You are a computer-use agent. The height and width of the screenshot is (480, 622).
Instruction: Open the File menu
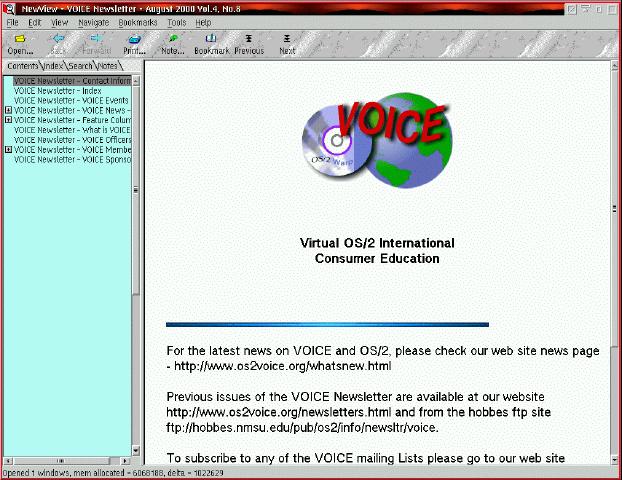click(12, 23)
